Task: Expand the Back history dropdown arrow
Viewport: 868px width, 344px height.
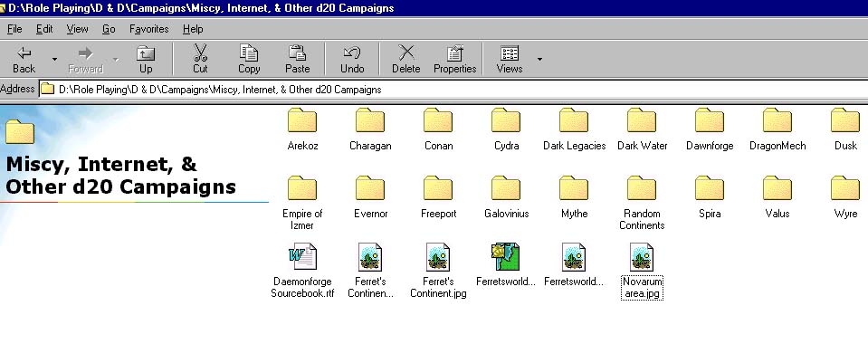Action: click(54, 59)
